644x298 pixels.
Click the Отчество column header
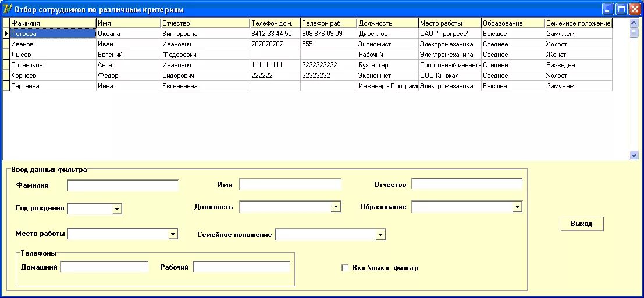tap(205, 23)
